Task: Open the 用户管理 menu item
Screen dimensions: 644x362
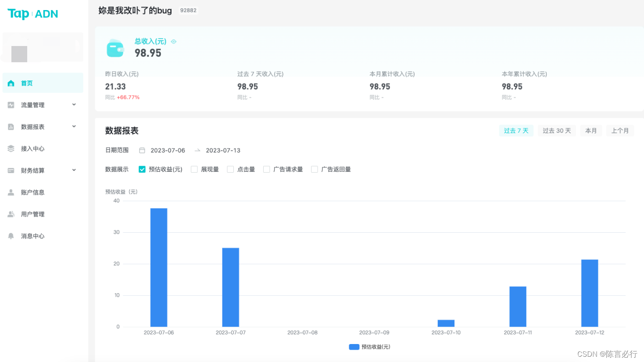Action: 43,214
